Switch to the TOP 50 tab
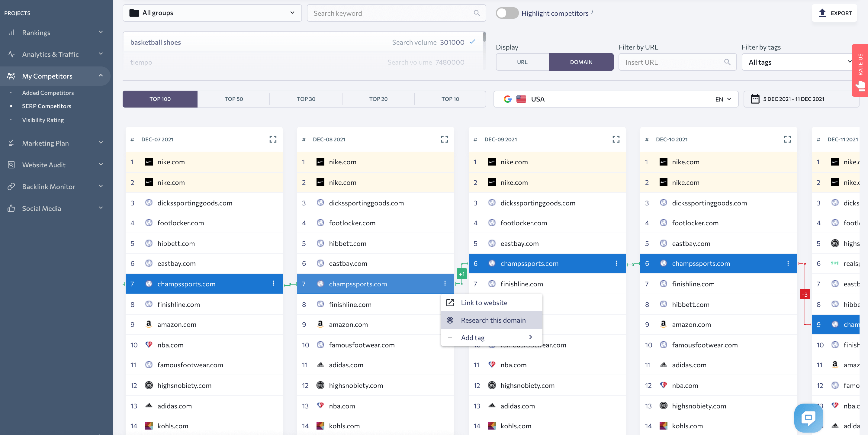The image size is (868, 435). 233,99
